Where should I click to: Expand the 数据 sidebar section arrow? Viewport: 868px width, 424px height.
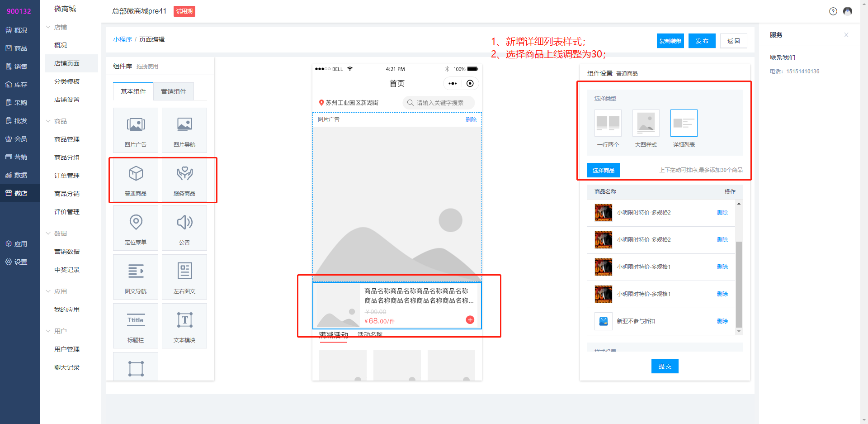[48, 233]
